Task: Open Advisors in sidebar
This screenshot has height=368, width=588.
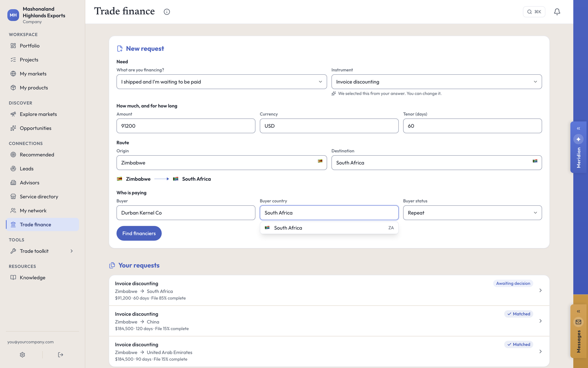Action: click(43, 183)
